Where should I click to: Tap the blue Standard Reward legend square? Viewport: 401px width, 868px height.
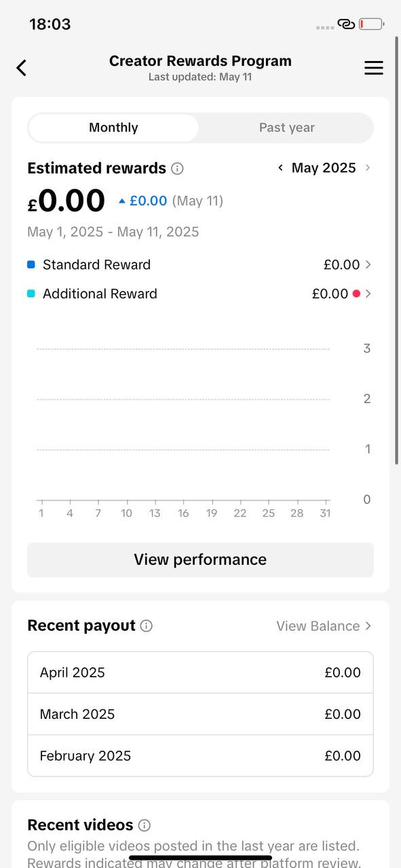click(31, 264)
